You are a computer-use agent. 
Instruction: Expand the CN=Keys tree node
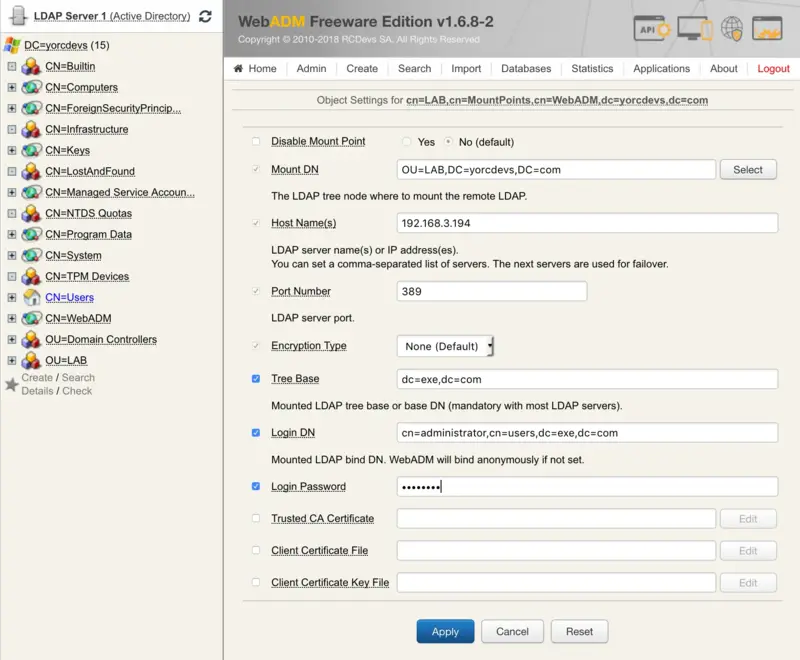click(12, 150)
